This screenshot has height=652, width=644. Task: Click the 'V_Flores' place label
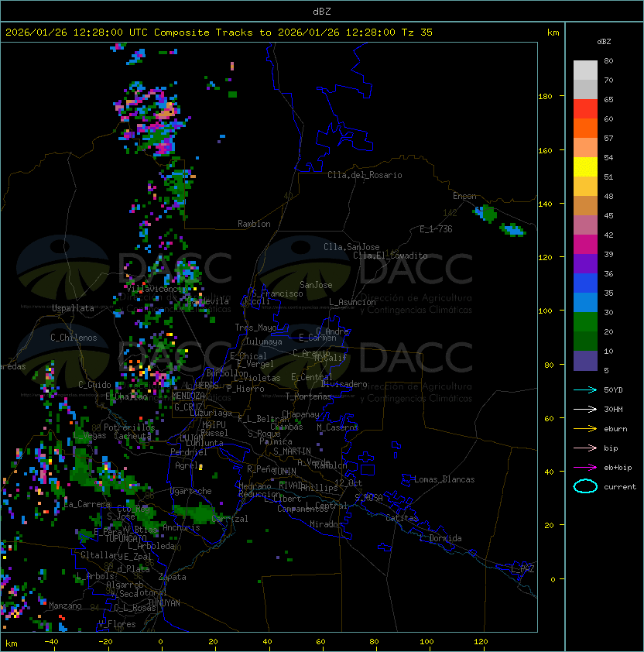(117, 624)
